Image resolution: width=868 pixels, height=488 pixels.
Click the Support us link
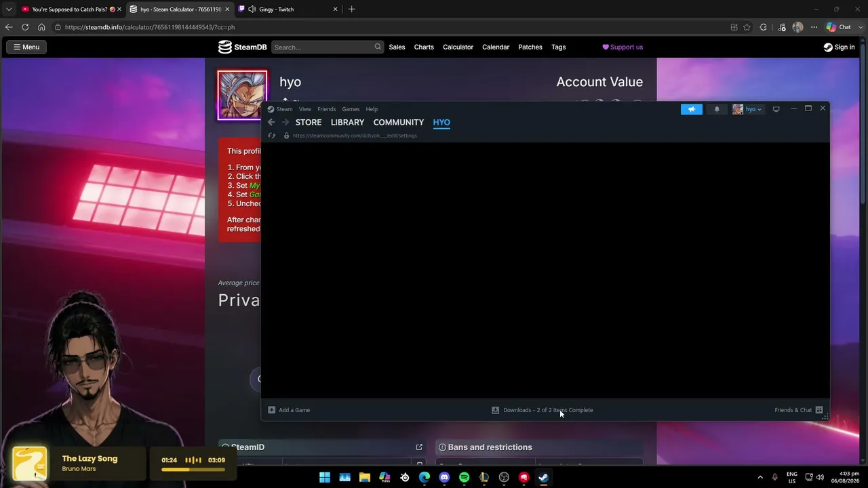(x=623, y=47)
